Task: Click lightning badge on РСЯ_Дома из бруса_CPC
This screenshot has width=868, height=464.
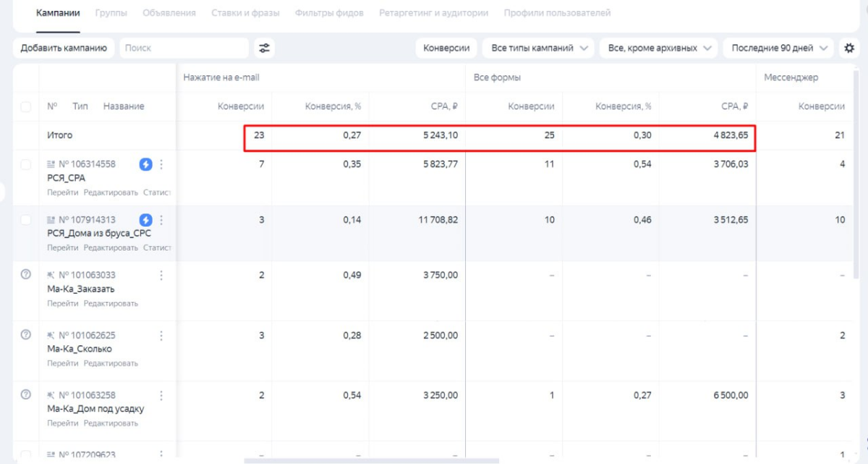Action: (145, 220)
